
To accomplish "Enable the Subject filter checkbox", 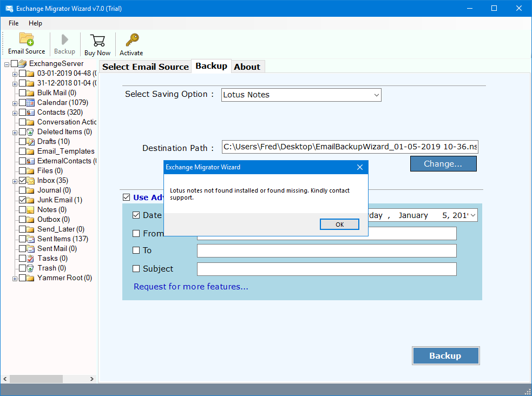I will click(x=136, y=268).
